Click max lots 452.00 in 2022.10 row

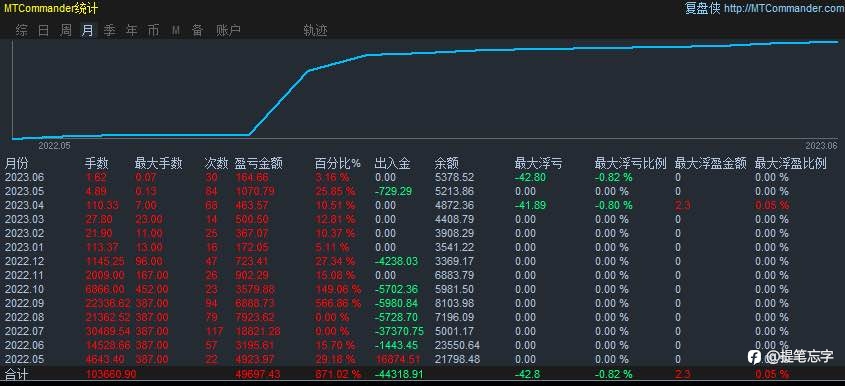(151, 290)
